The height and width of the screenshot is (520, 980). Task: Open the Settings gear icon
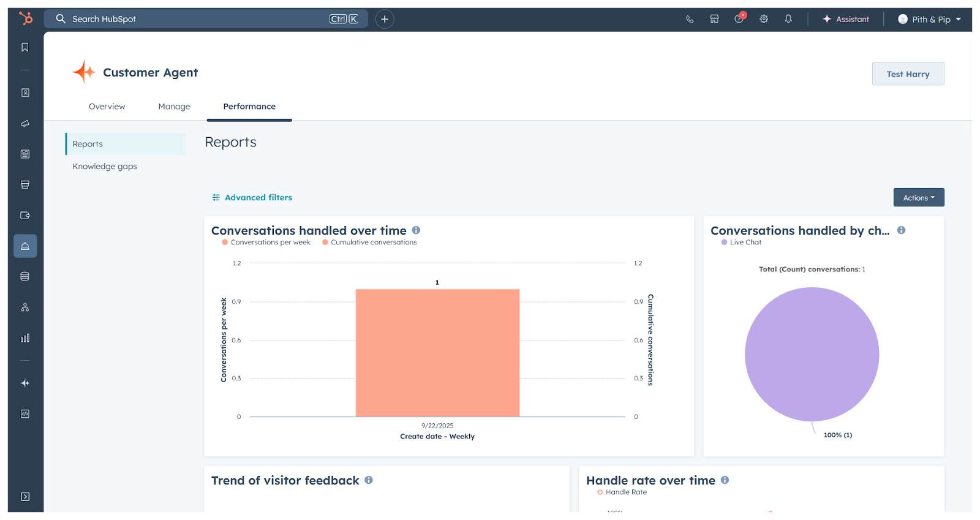point(764,19)
